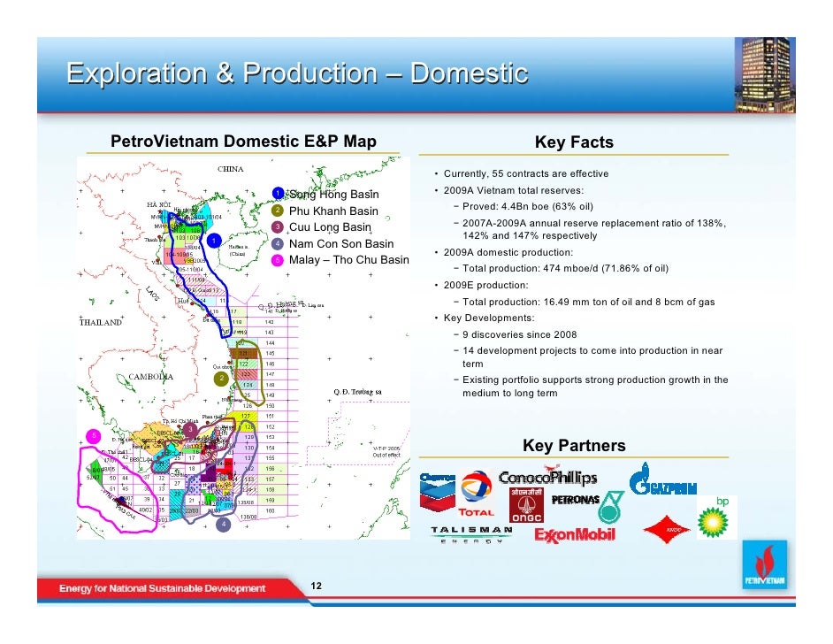
Task: Click the THAILAND label on the map
Action: tap(101, 323)
